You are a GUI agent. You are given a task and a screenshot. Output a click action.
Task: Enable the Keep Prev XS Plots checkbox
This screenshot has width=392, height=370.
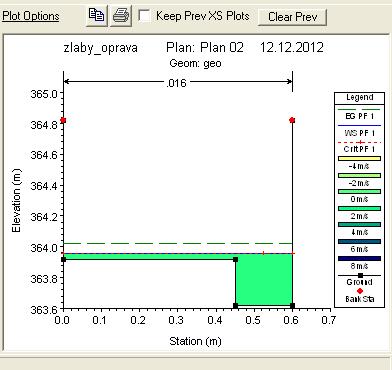tap(144, 16)
